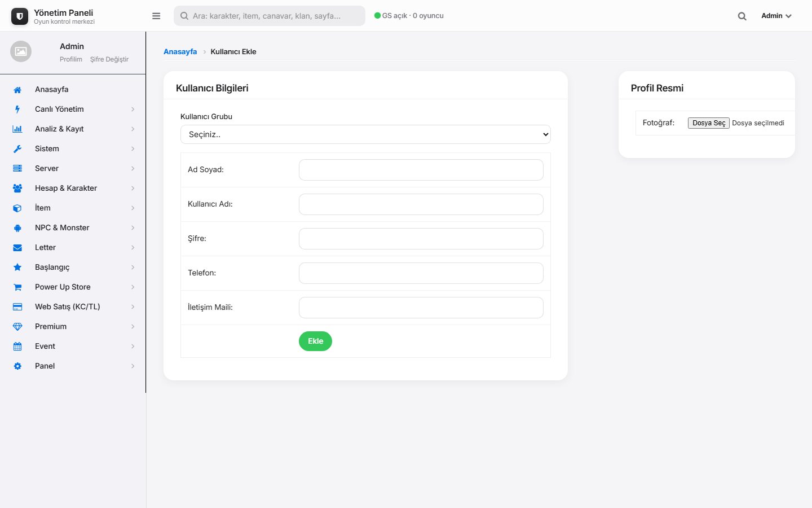The image size is (812, 508).
Task: Click the Letter envelope icon
Action: (17, 248)
